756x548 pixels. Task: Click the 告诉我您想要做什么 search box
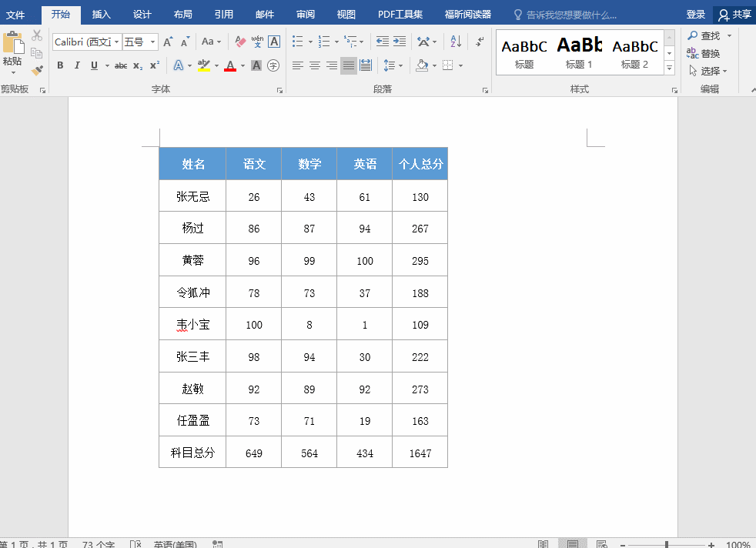tap(571, 15)
